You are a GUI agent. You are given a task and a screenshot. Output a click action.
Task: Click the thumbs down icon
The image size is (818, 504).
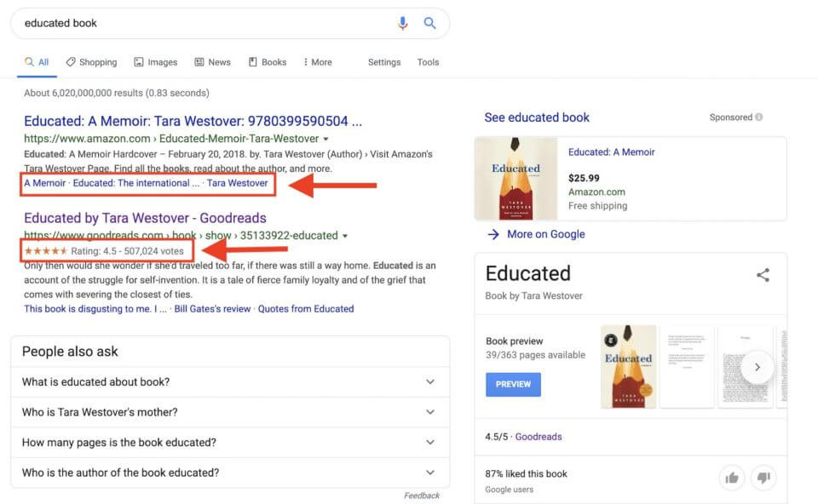click(763, 478)
